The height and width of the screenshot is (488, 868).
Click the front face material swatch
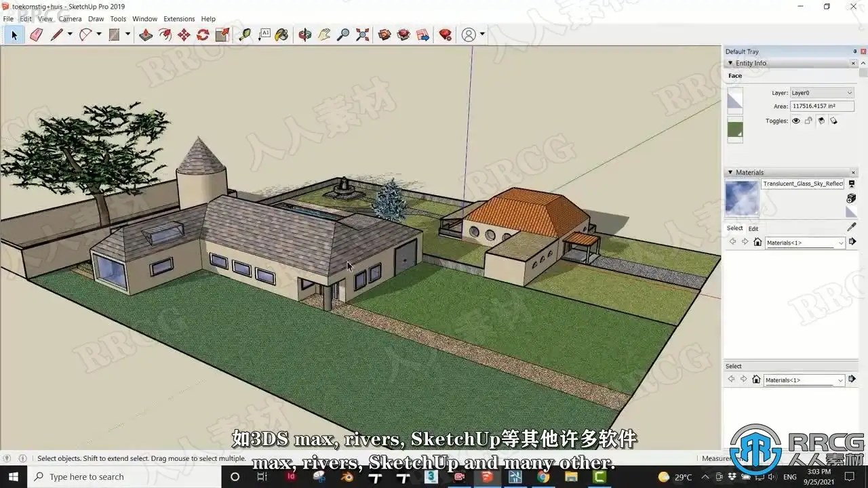pos(735,101)
